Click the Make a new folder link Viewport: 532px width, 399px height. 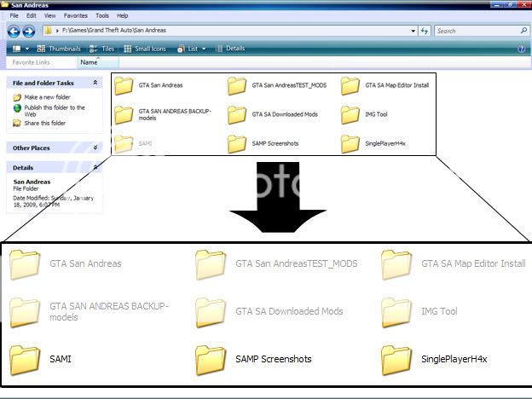[47, 97]
